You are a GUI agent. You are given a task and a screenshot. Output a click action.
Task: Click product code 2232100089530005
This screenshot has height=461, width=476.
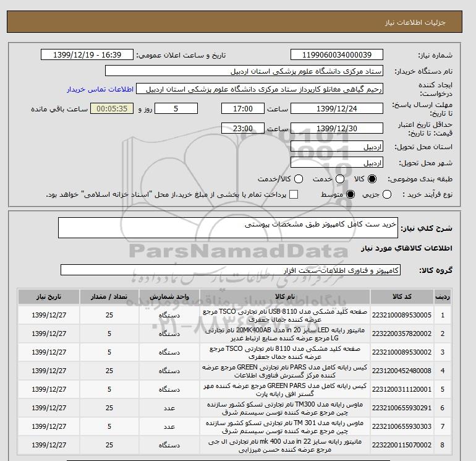click(x=402, y=315)
